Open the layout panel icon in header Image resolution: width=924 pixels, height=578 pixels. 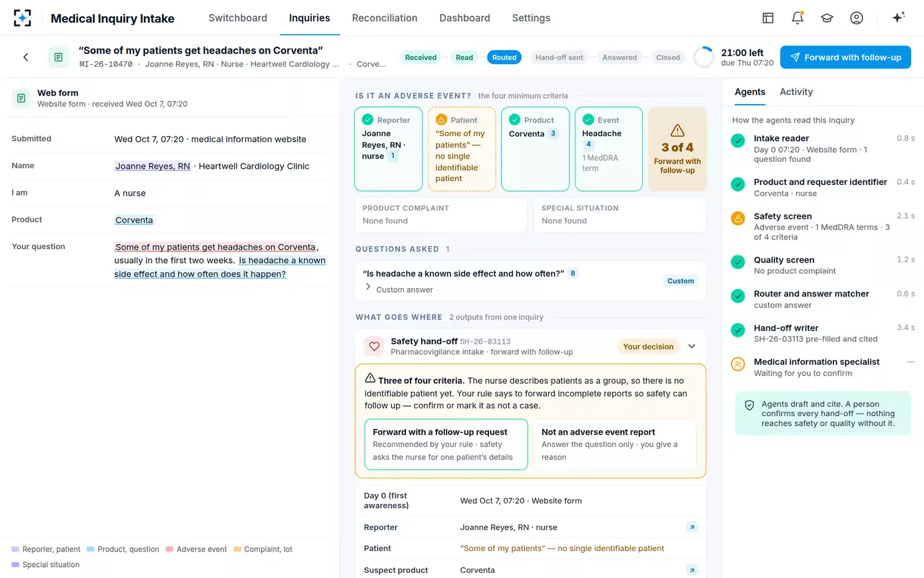tap(768, 18)
